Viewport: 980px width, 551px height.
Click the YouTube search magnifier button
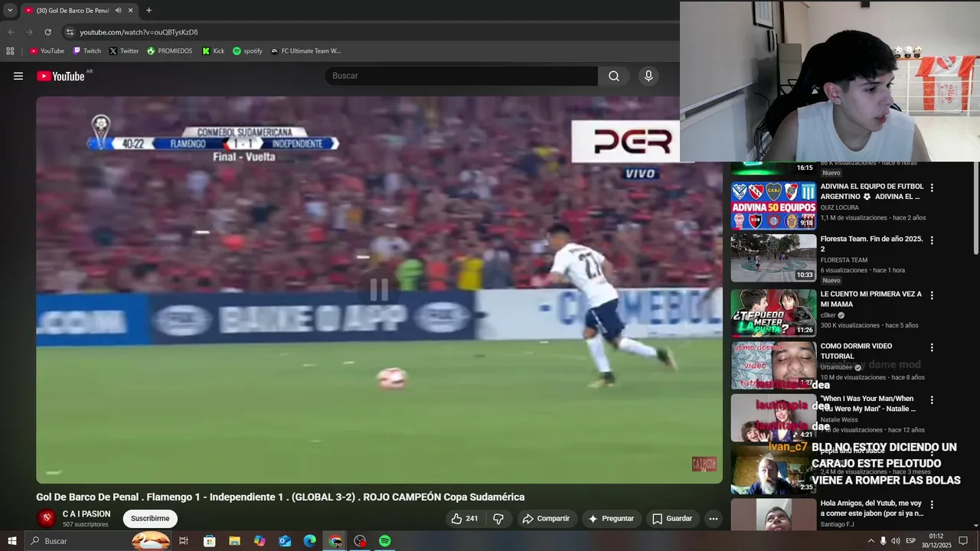[614, 76]
